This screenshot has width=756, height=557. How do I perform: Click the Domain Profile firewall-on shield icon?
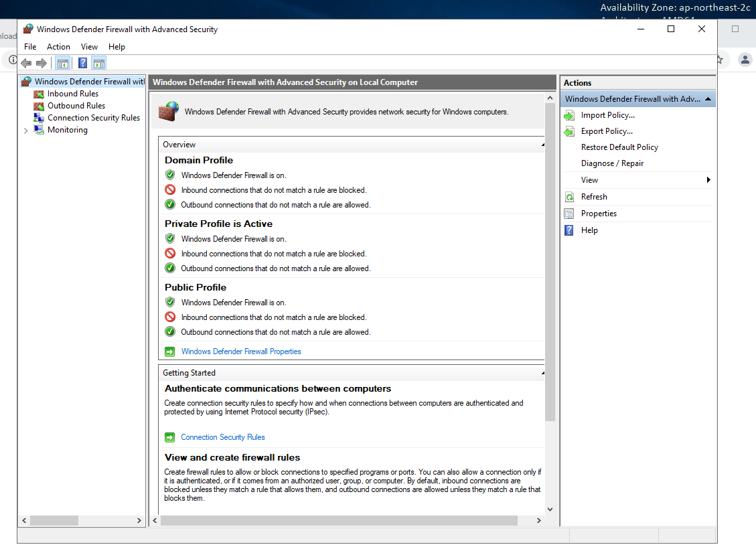pyautogui.click(x=170, y=175)
